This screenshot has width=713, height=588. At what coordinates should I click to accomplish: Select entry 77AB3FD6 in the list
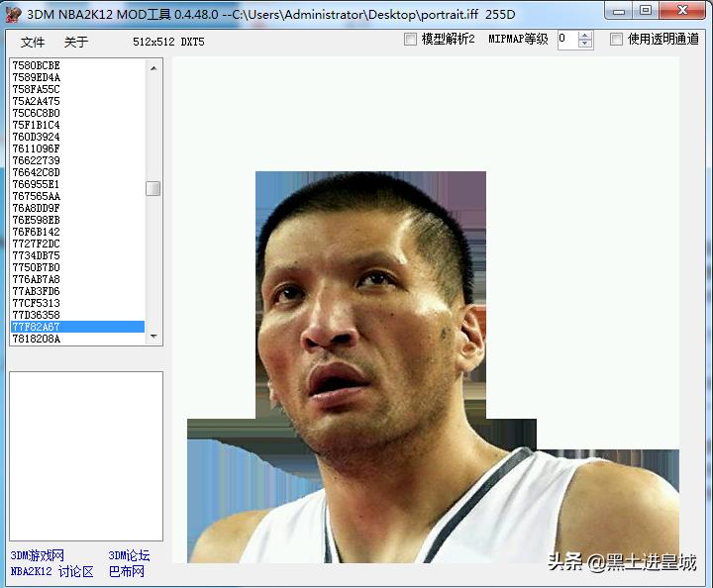pyautogui.click(x=77, y=291)
